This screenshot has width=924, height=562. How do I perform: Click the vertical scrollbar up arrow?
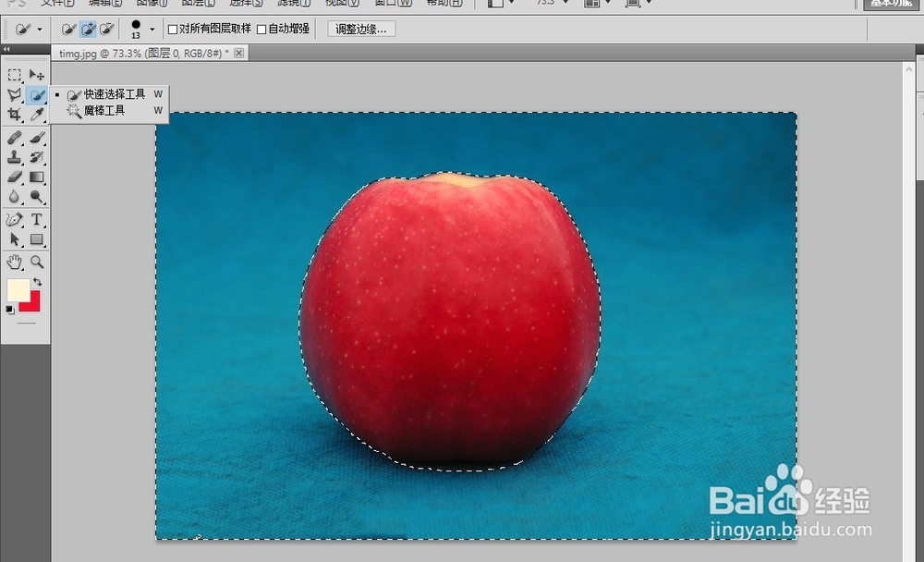(908, 69)
